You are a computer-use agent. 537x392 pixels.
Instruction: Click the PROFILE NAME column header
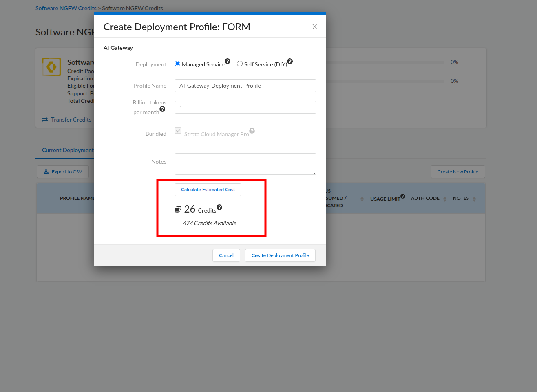(77, 198)
